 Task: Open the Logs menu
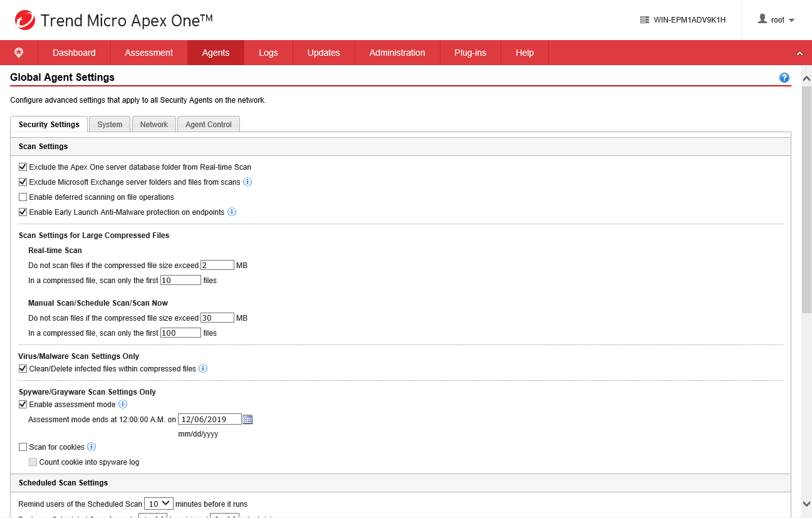click(x=268, y=53)
